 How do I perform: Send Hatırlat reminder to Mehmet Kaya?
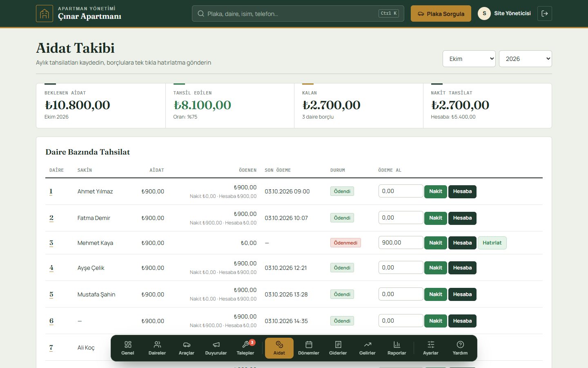click(492, 243)
